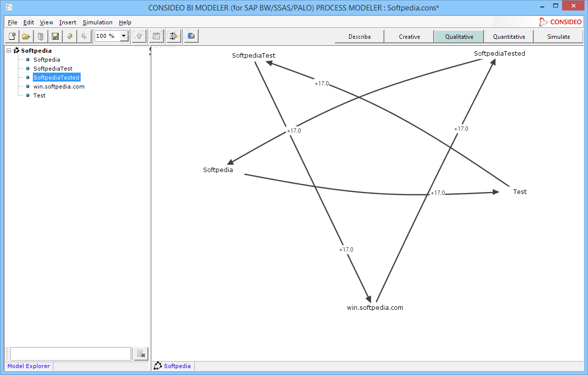The width and height of the screenshot is (588, 375).
Task: Click +17.0 label on arrow to SoftpediaTested
Action: click(x=461, y=129)
